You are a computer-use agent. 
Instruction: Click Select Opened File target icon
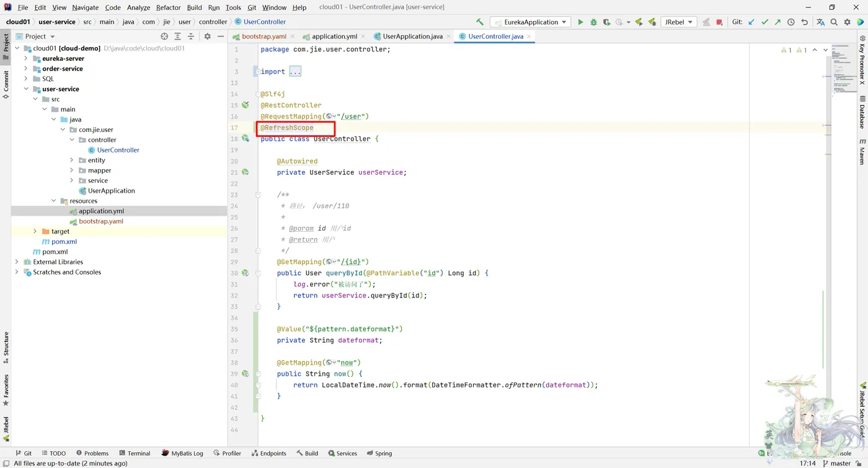coord(164,37)
